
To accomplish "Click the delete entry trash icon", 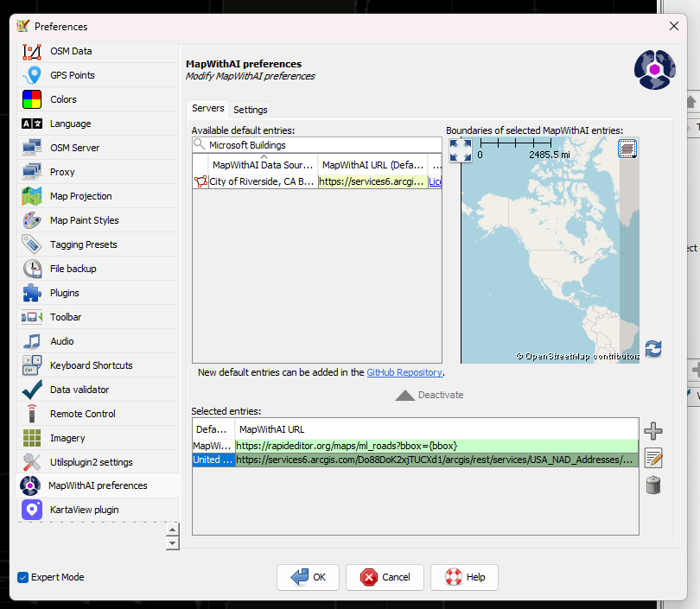I will (653, 485).
